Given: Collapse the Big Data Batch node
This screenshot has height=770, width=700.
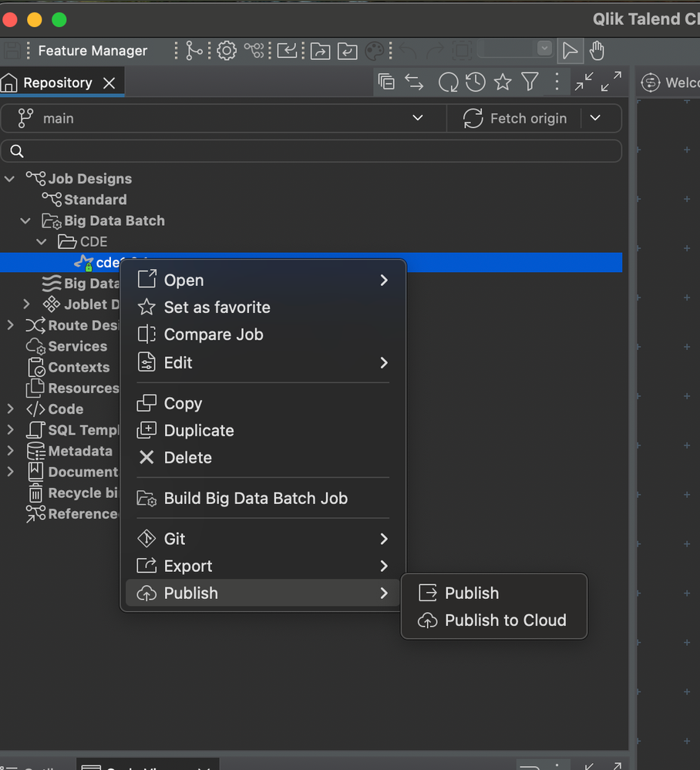Looking at the screenshot, I should tap(25, 221).
